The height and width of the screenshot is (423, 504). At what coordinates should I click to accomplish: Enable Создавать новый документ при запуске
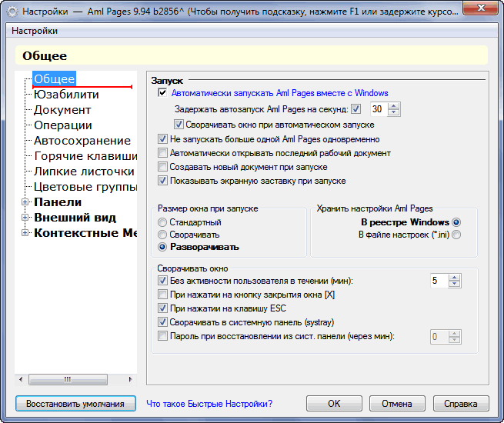pos(162,167)
